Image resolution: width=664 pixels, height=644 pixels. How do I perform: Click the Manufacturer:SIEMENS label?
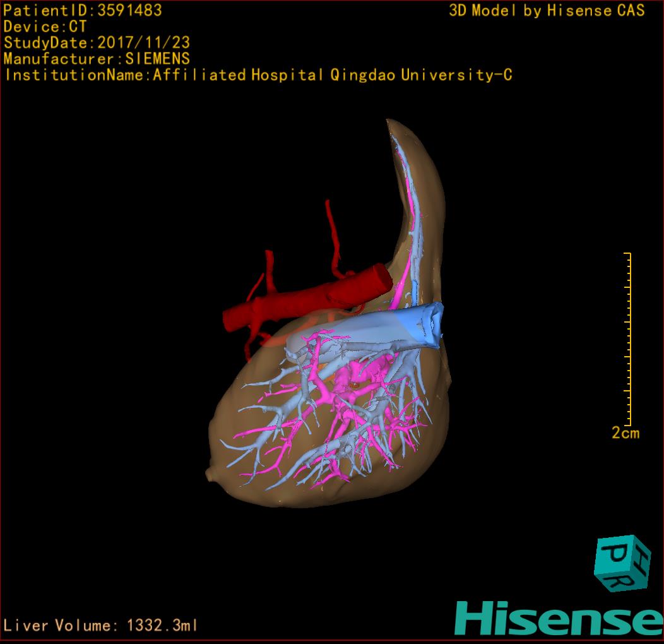97,59
